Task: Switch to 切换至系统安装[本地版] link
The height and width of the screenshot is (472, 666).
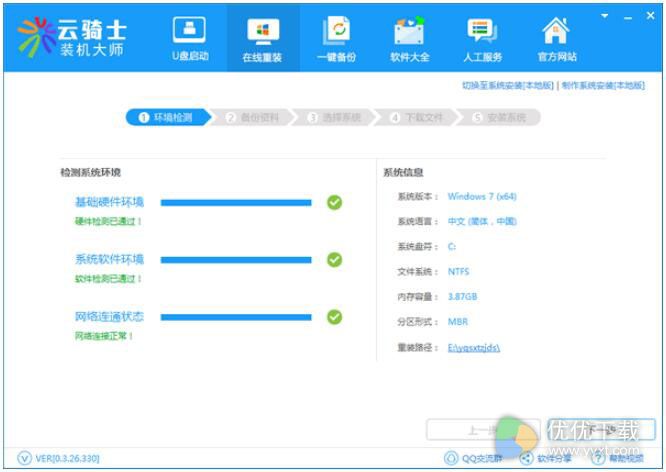Action: pos(508,85)
